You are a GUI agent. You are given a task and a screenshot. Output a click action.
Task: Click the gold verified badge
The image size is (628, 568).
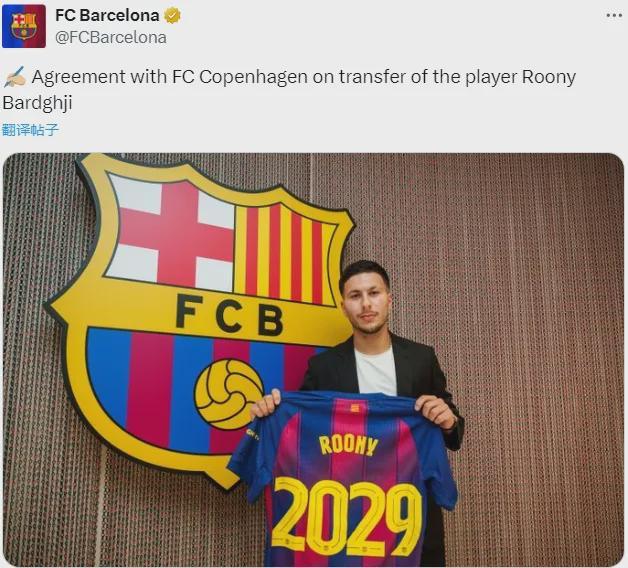[x=172, y=16]
